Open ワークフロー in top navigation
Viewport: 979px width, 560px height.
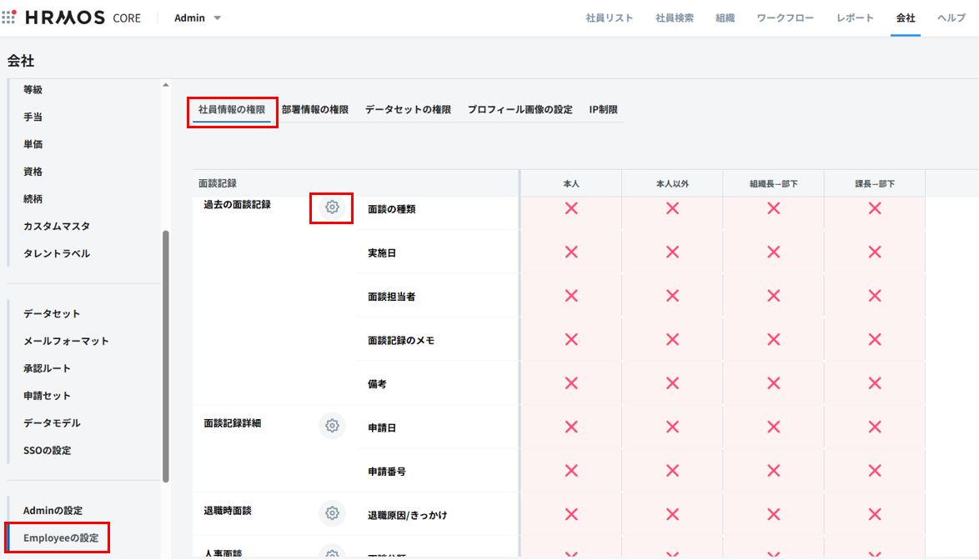(785, 17)
